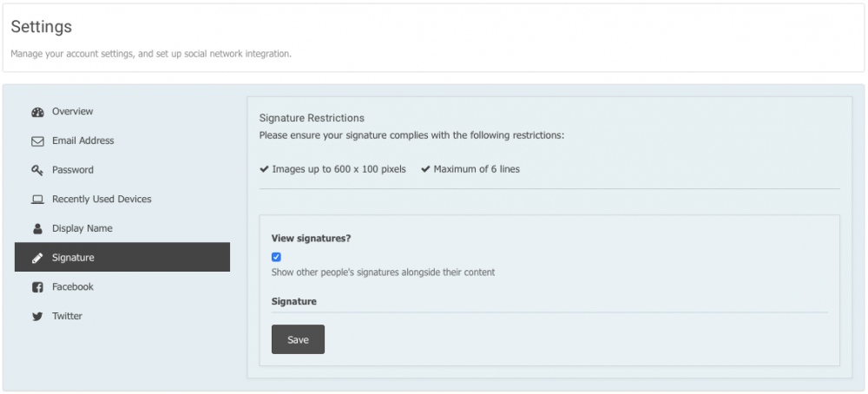Screen dimensions: 868x394
Task: Click the Save button
Action: click(298, 339)
